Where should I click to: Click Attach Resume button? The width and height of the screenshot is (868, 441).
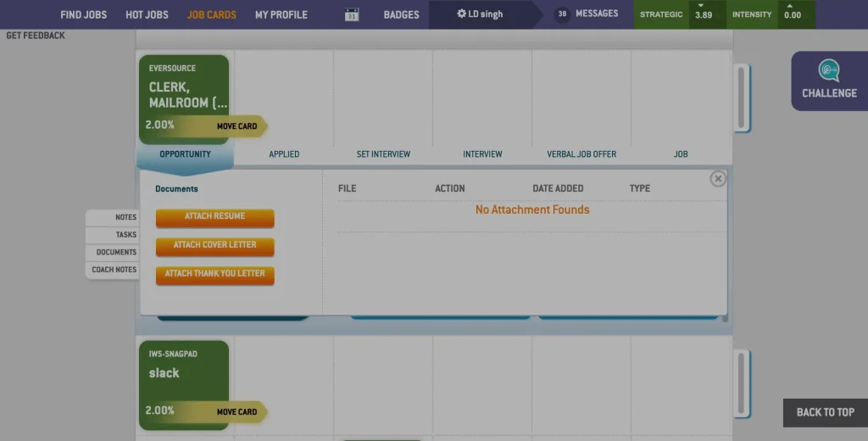214,217
